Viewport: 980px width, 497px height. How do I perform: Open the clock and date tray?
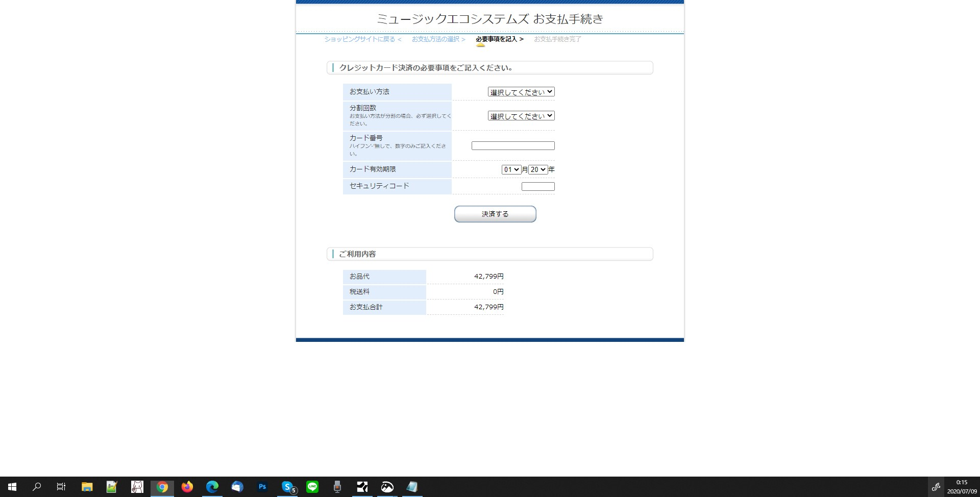pos(962,487)
